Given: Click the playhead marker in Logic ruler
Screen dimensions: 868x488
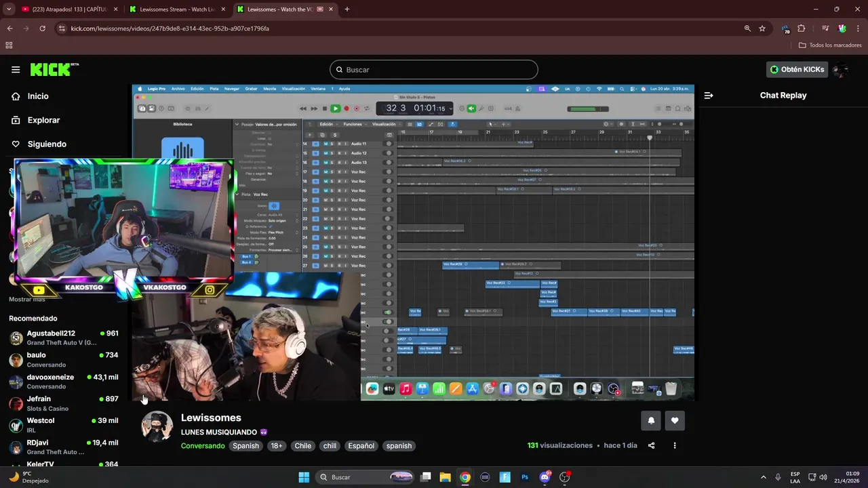Looking at the screenshot, I should 650,138.
